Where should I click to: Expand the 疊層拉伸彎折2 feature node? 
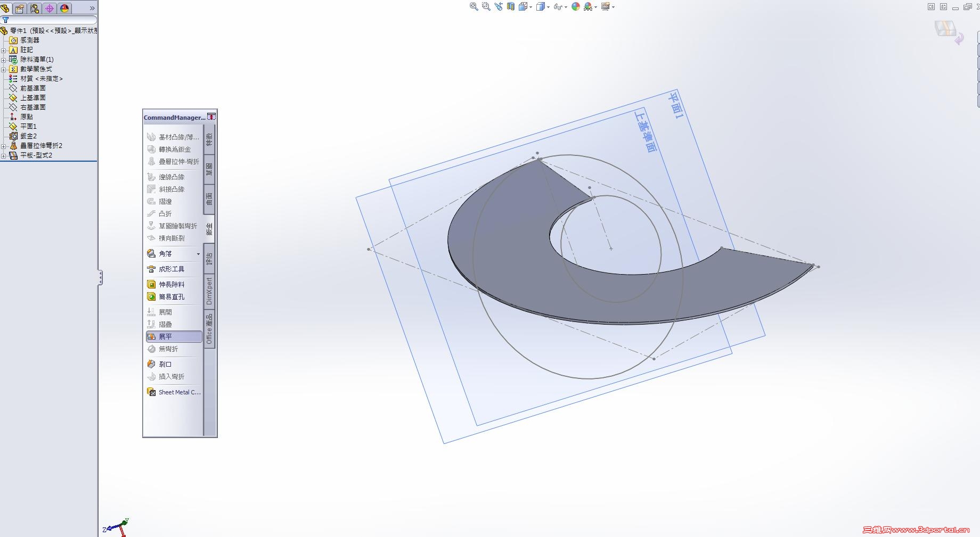point(3,146)
